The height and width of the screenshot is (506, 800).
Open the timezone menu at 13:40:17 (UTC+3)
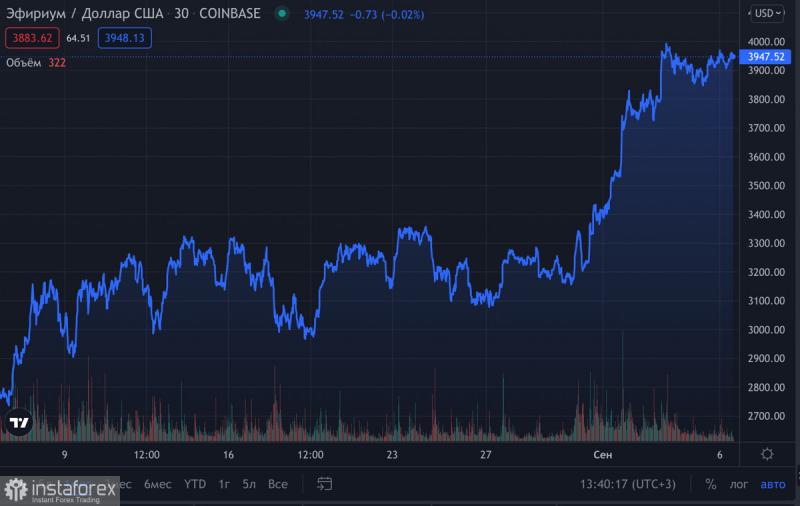coord(627,484)
